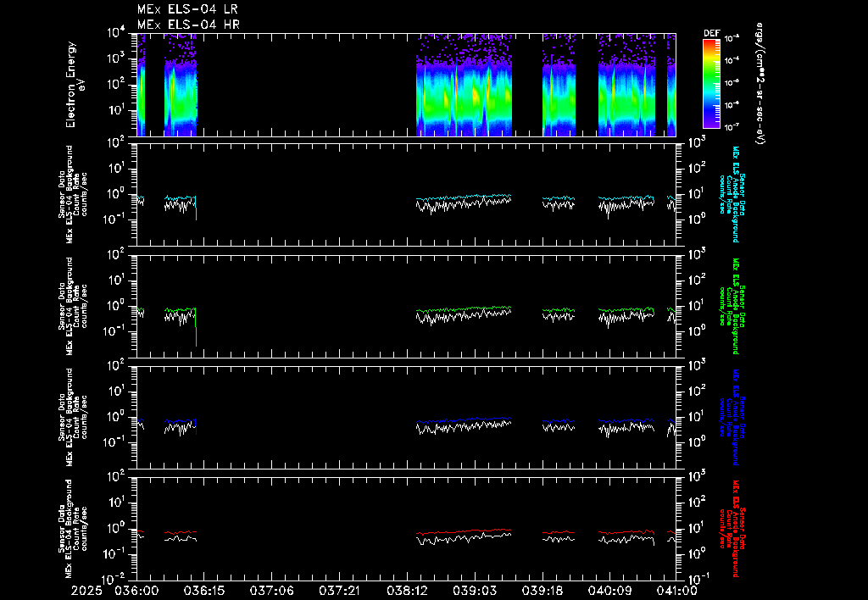Click the "039:03" time axis label
This screenshot has height=600, width=868.
[x=475, y=591]
